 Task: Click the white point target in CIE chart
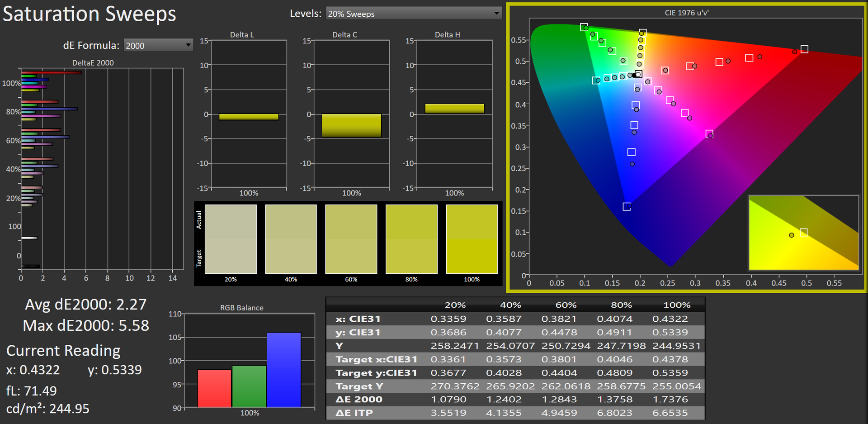[x=638, y=74]
